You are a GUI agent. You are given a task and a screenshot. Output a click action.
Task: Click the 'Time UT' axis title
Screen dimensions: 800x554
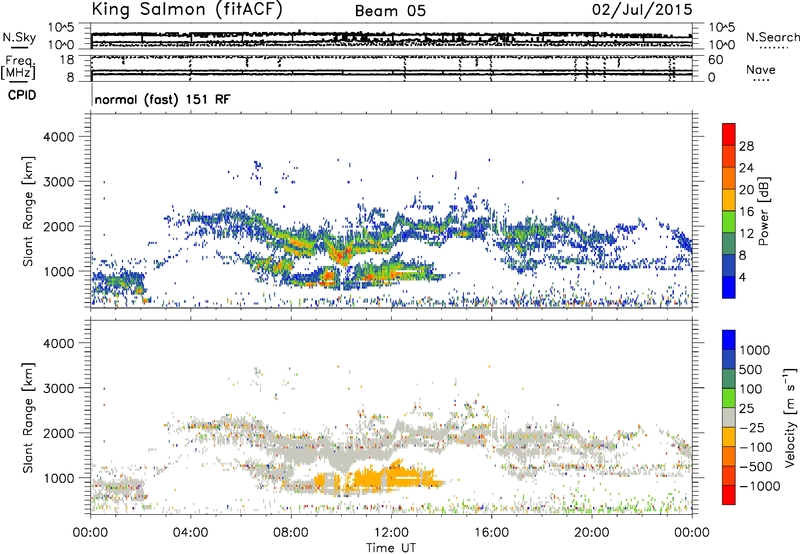tap(391, 547)
